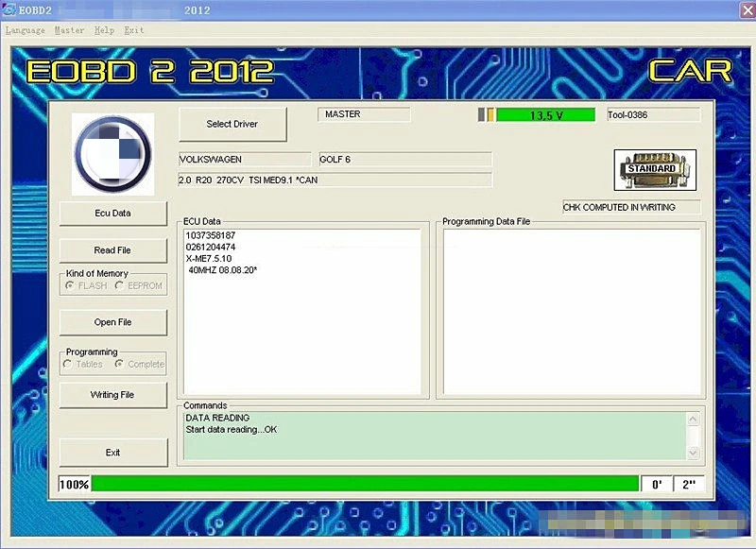Click the VOLKSWAGEN brand field
Screen dimensions: 756x549
pyautogui.click(x=245, y=160)
